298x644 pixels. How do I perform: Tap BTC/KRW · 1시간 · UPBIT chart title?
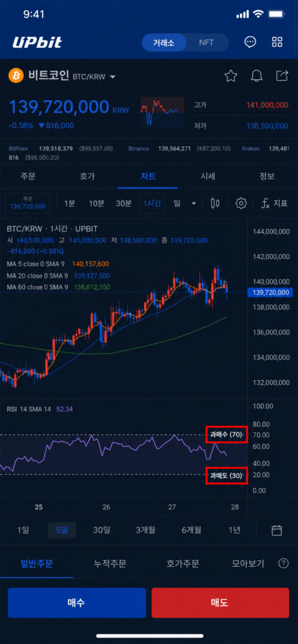coord(52,229)
